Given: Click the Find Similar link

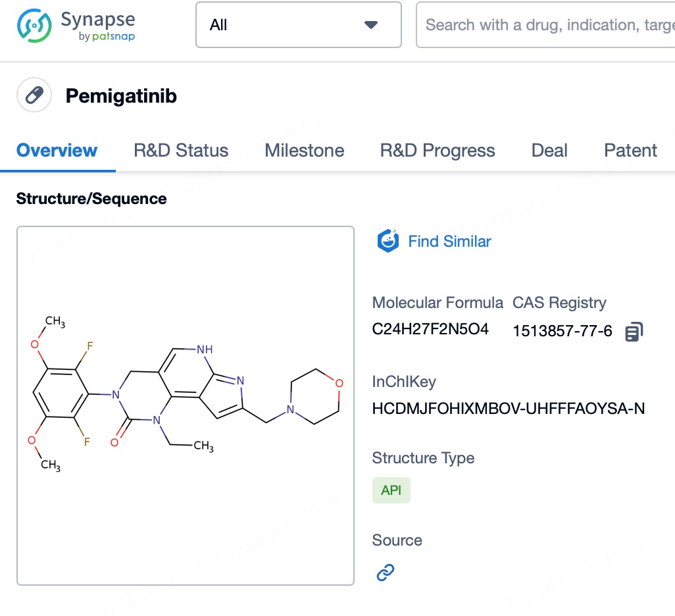Looking at the screenshot, I should click(x=449, y=242).
